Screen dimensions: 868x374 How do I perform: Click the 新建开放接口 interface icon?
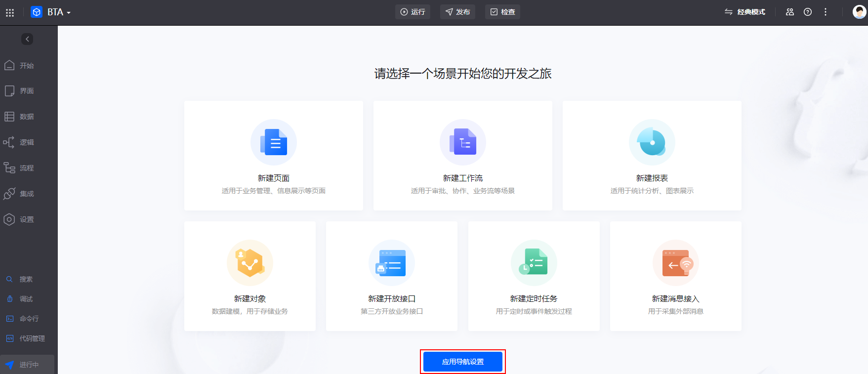tap(392, 263)
